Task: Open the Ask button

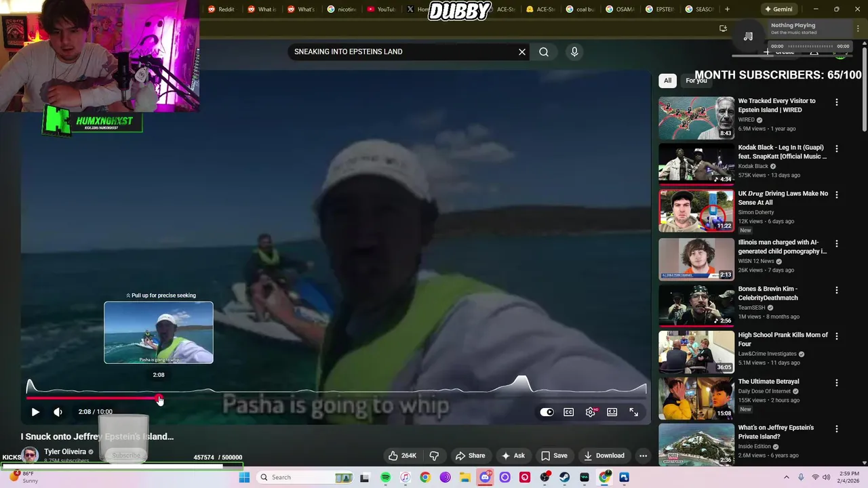Action: point(513,455)
